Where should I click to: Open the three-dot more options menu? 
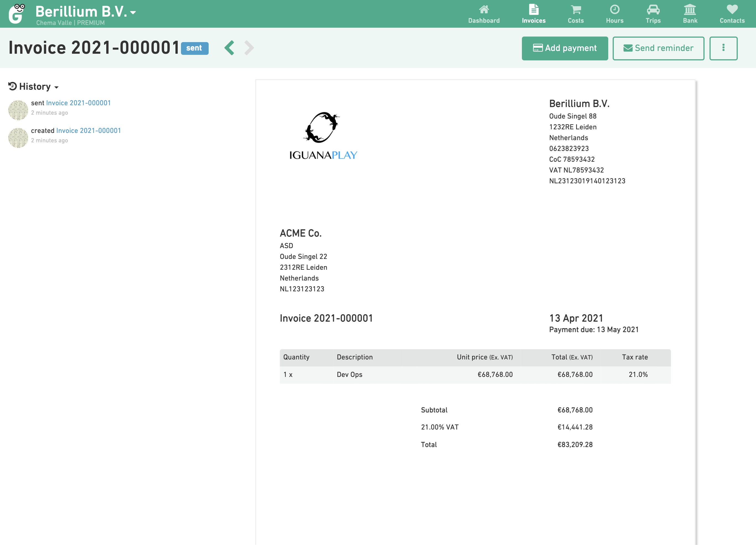(723, 48)
